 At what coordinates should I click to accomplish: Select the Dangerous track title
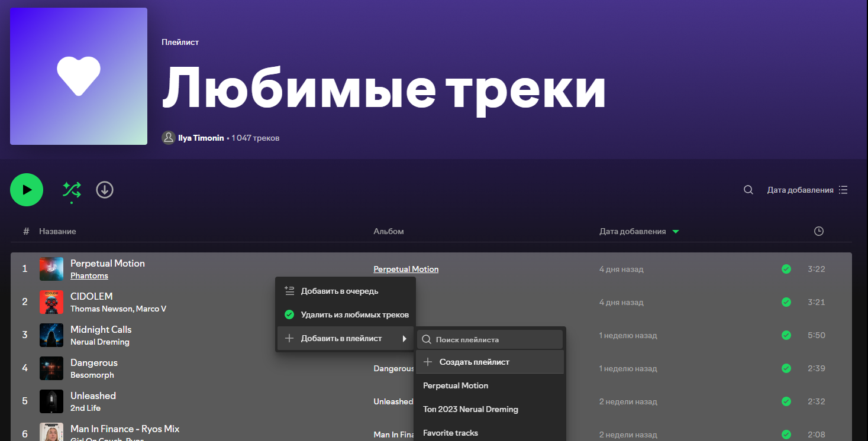[x=94, y=362]
